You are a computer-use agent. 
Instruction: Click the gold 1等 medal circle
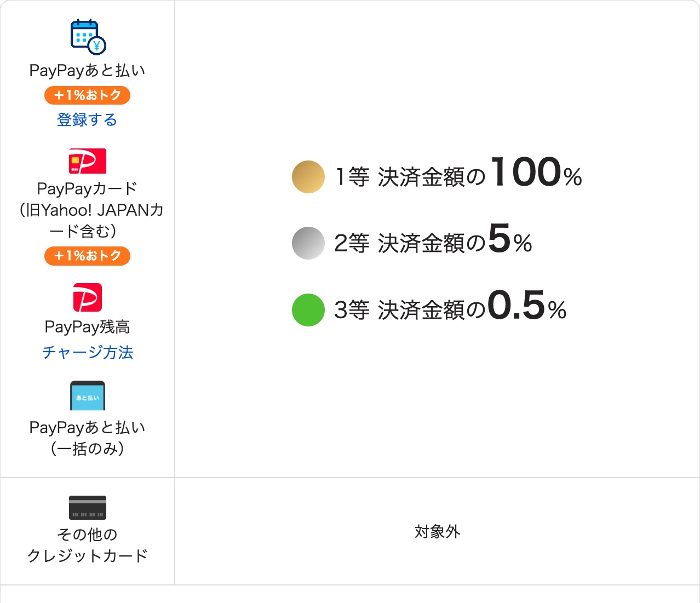pos(308,177)
